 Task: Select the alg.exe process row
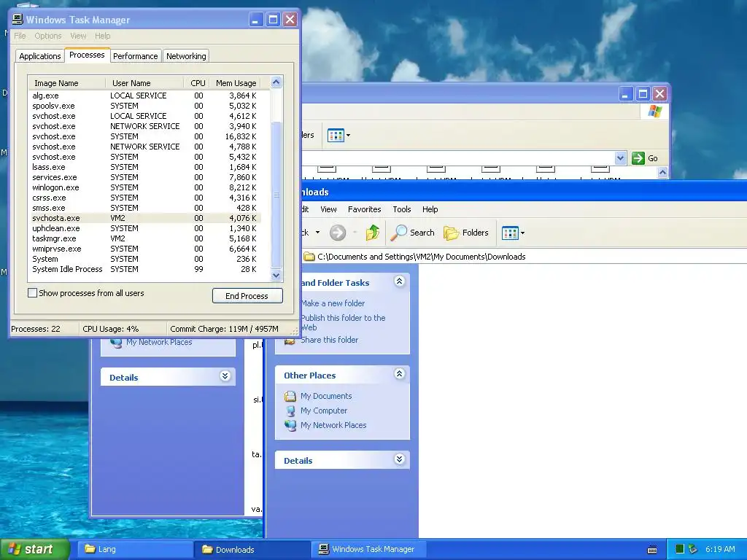pos(145,96)
